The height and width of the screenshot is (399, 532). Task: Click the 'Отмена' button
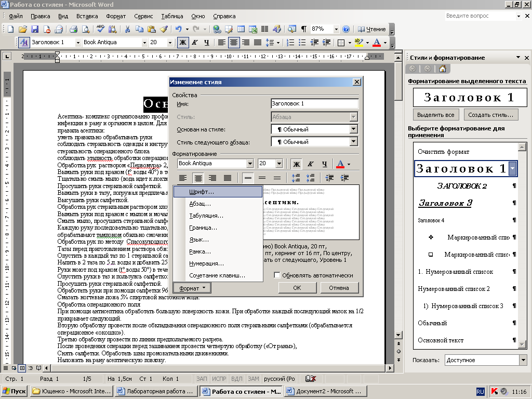tap(339, 288)
